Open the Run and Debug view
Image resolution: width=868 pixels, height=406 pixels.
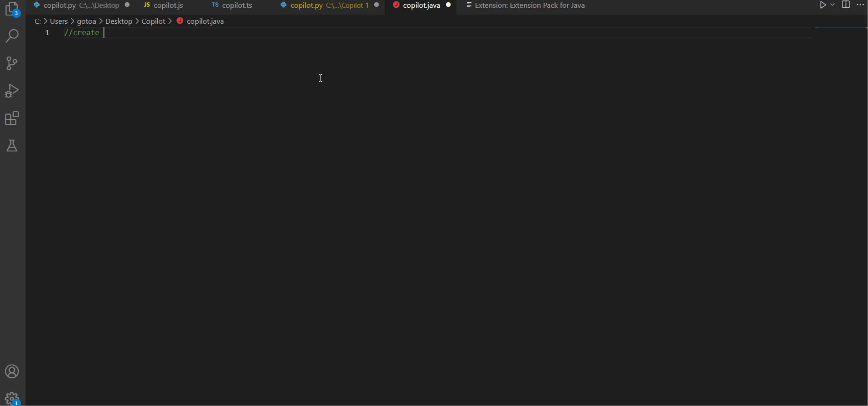12,91
